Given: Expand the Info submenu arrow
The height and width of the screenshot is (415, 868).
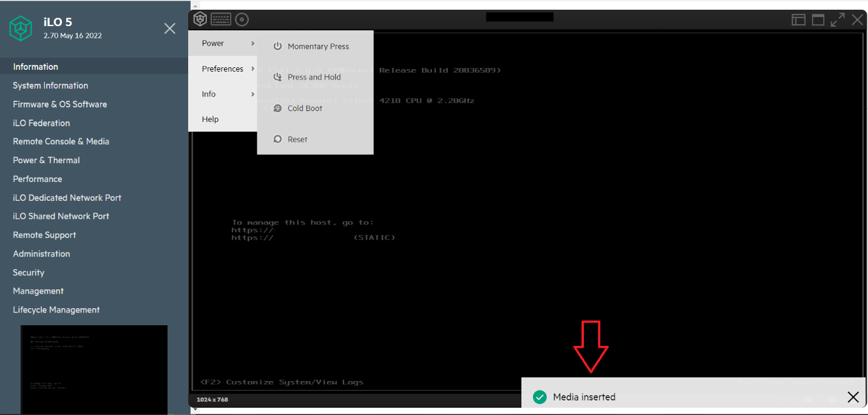Looking at the screenshot, I should (x=253, y=94).
